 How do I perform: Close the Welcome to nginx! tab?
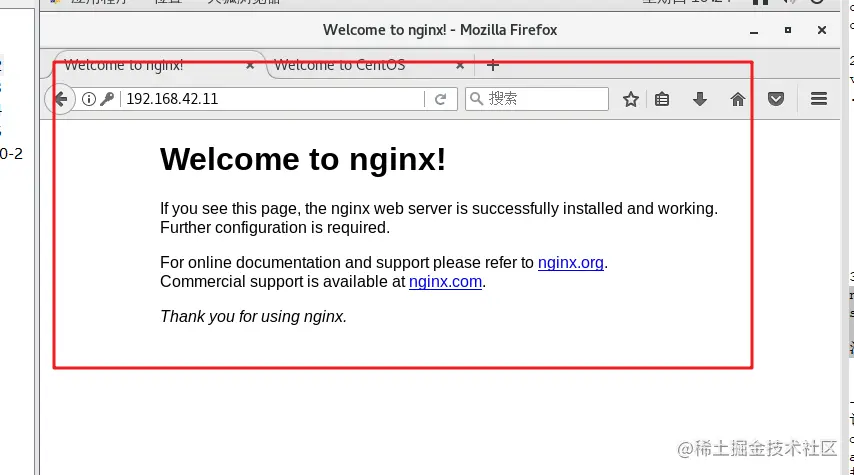250,65
